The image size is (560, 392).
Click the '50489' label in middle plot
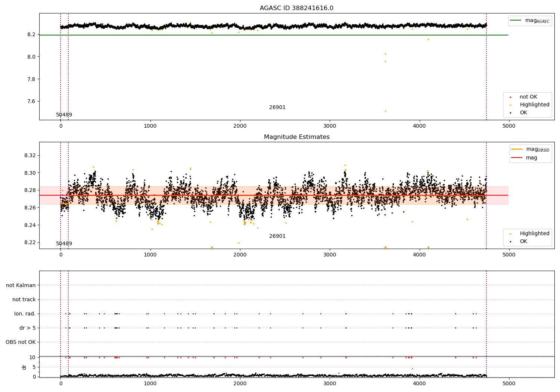64,244
